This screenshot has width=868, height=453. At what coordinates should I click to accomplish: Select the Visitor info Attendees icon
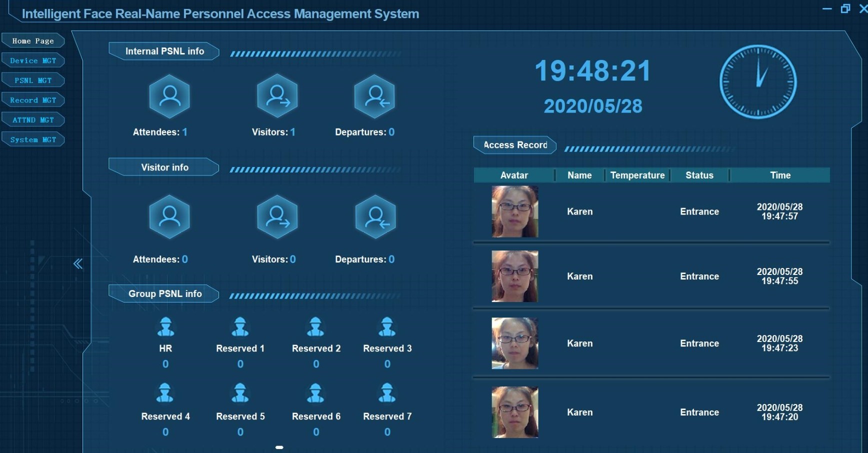[169, 216]
